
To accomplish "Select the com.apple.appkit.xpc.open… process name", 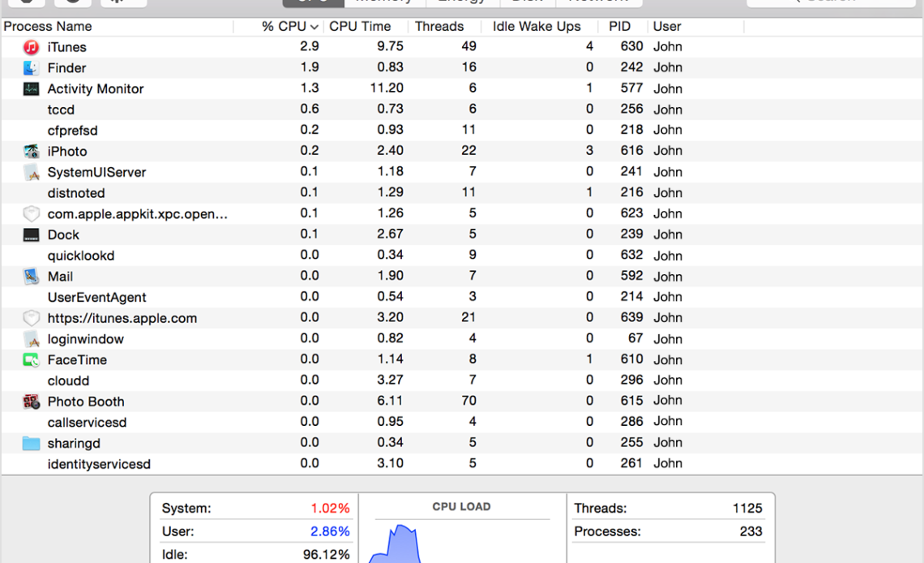I will click(137, 214).
